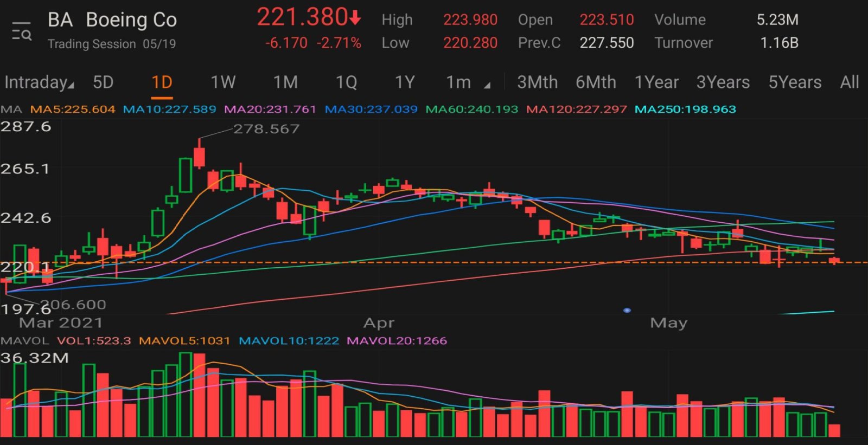Click the MA20:231.761 indicator label
This screenshot has height=445, width=868.
(270, 109)
